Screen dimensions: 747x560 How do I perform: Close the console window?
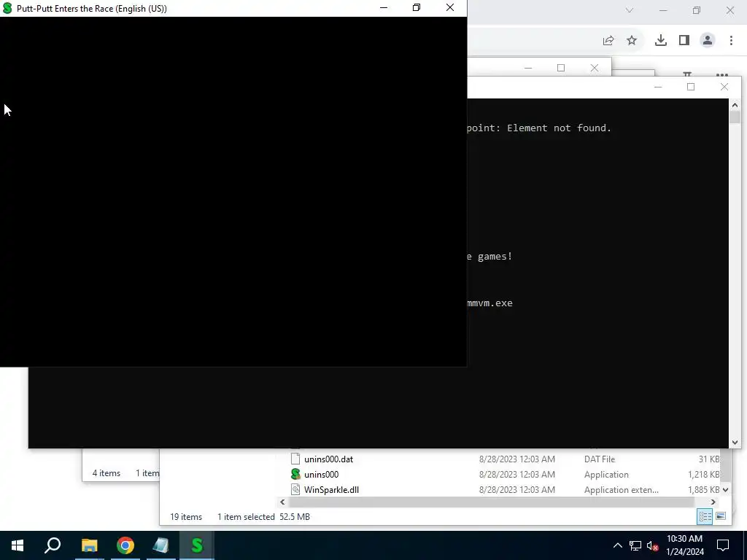tap(724, 87)
